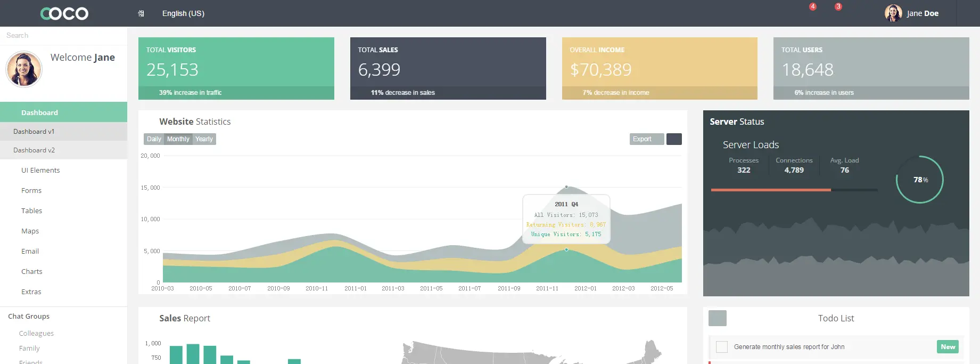
Task: Open the Jane Doe user menu
Action: (x=923, y=13)
